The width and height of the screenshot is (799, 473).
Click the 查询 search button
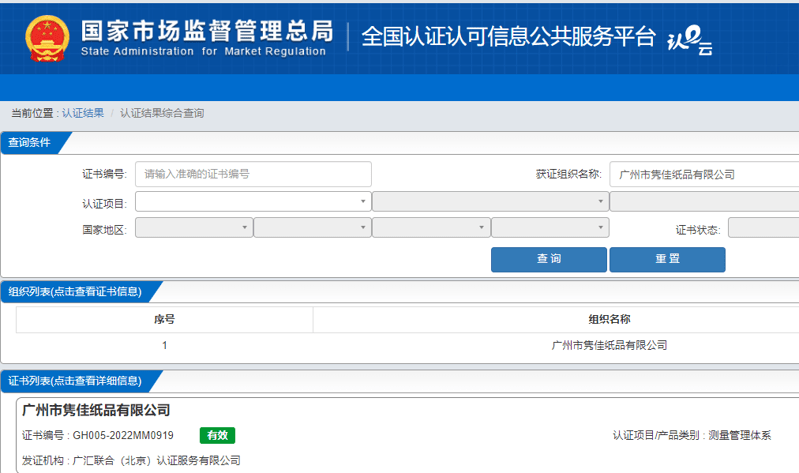pos(549,259)
